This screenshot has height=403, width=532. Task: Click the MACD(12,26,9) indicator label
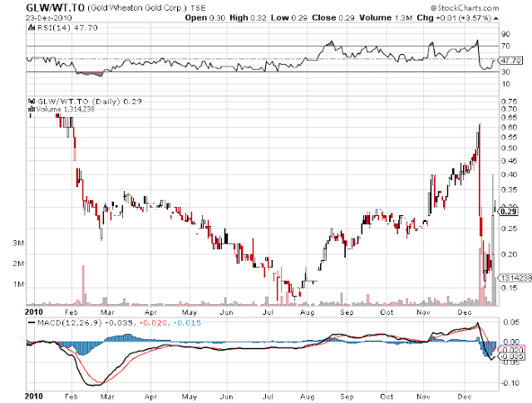(70, 322)
